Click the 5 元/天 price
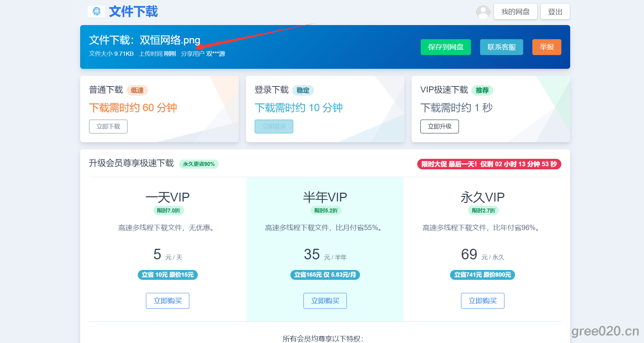The image size is (644, 343). pos(168,254)
